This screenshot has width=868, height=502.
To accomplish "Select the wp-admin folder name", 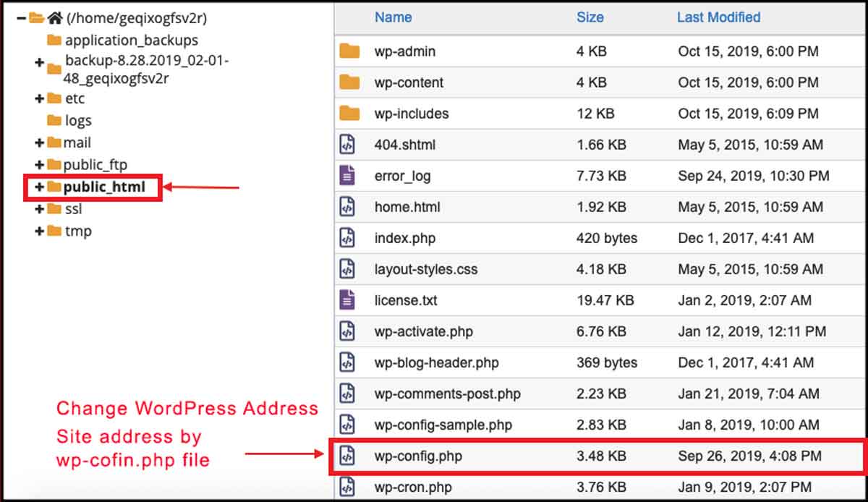I will click(405, 51).
